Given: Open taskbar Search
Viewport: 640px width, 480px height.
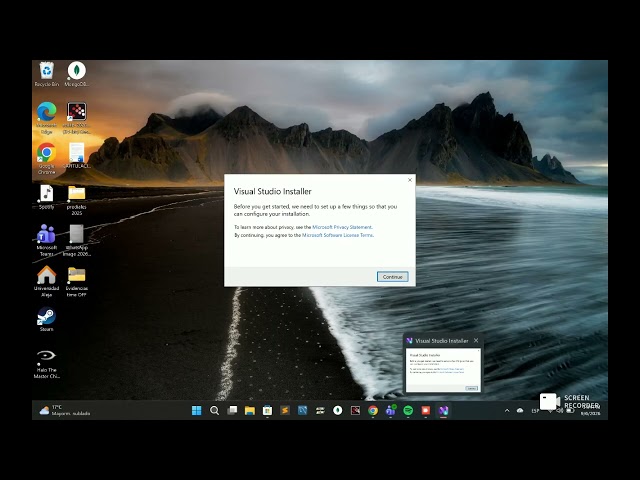Looking at the screenshot, I should point(214,411).
